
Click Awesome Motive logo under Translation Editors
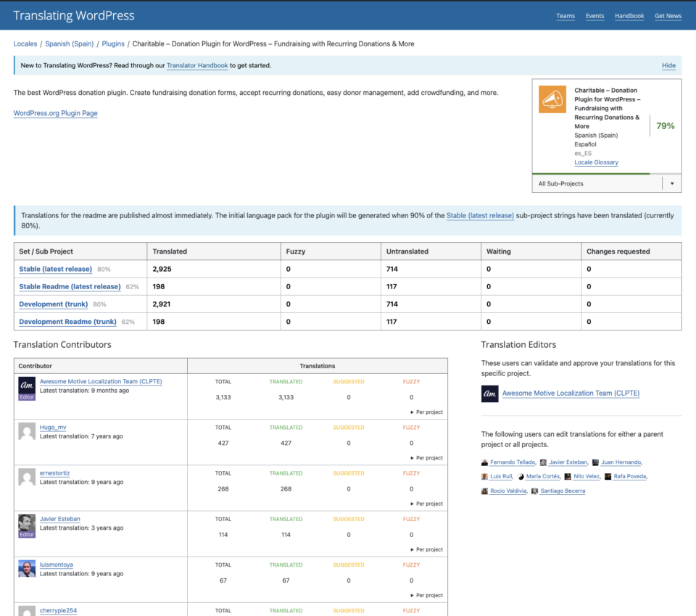(x=489, y=394)
